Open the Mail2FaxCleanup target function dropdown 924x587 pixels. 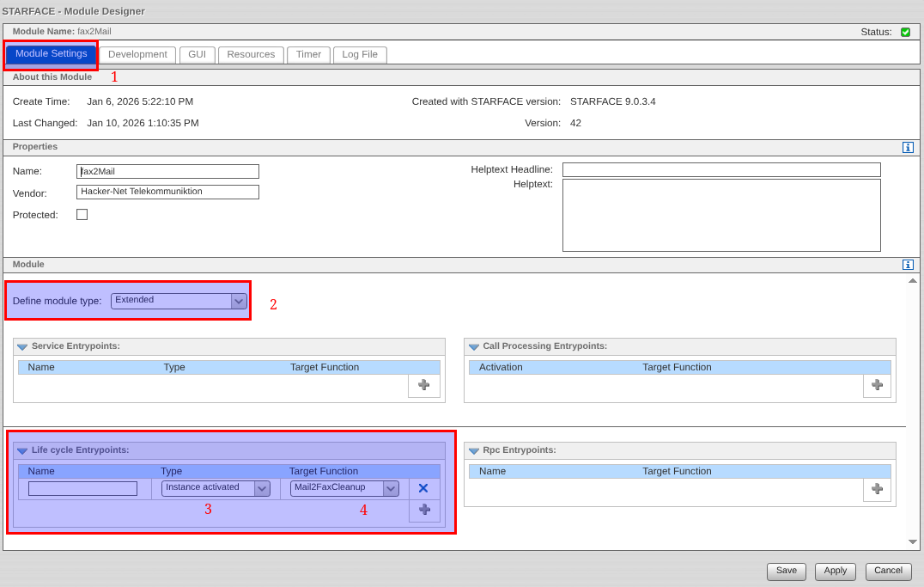point(391,488)
